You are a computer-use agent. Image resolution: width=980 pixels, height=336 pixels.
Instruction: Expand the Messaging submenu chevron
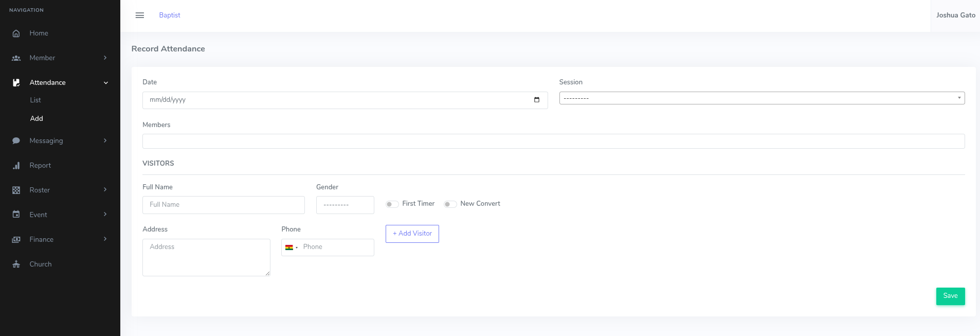(105, 140)
